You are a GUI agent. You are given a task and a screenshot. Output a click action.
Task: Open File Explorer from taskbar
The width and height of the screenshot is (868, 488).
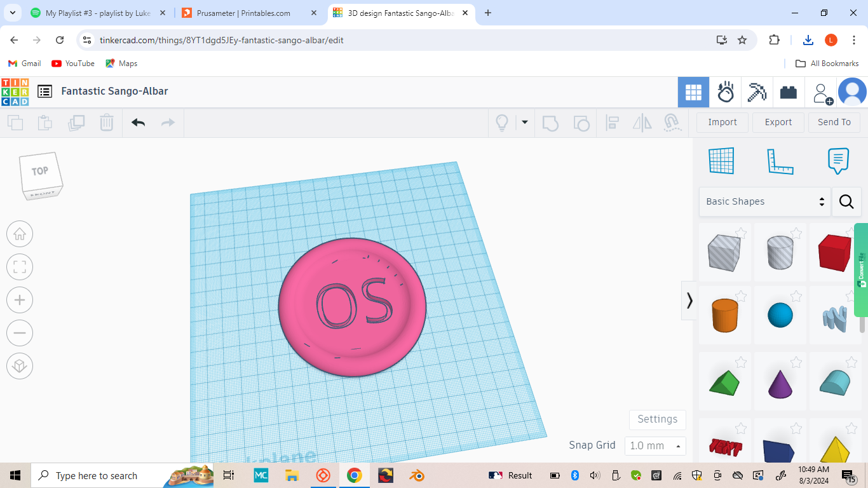292,475
